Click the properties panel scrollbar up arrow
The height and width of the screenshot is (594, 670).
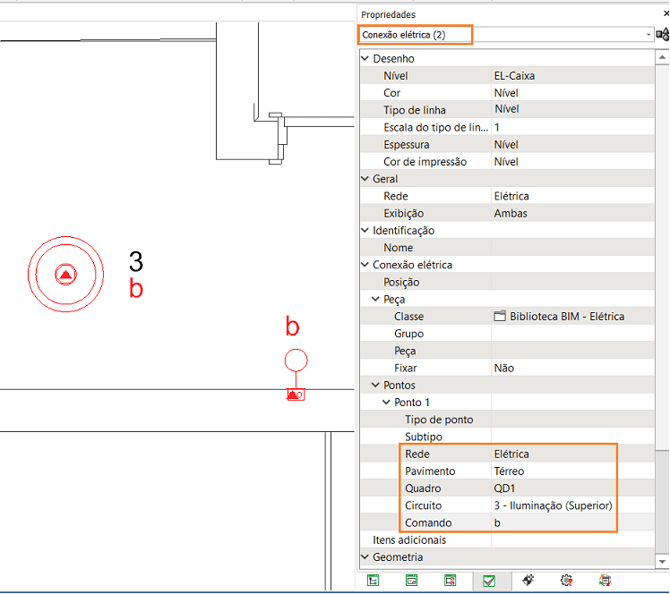661,57
